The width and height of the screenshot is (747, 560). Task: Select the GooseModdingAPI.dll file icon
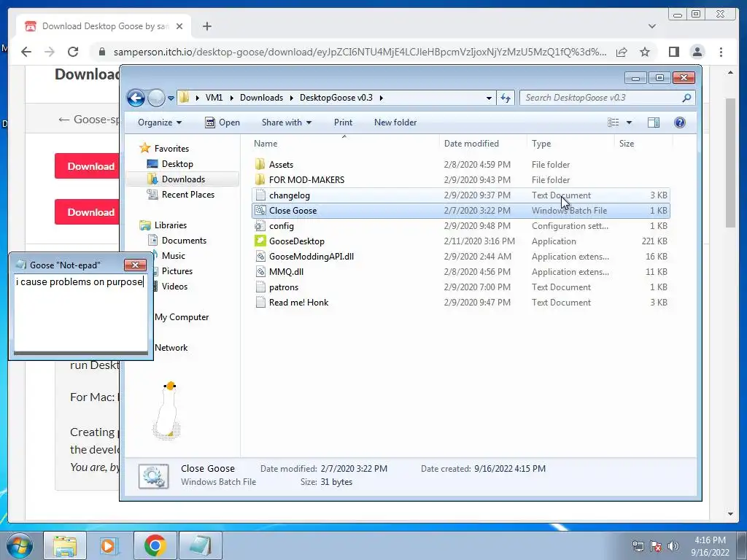260,256
